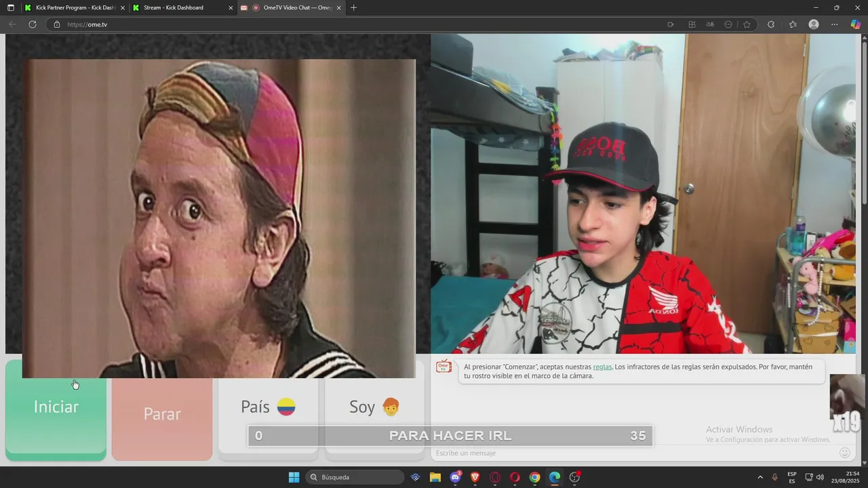Go back to previous page
Screen dimensions: 868x488
(x=12, y=24)
